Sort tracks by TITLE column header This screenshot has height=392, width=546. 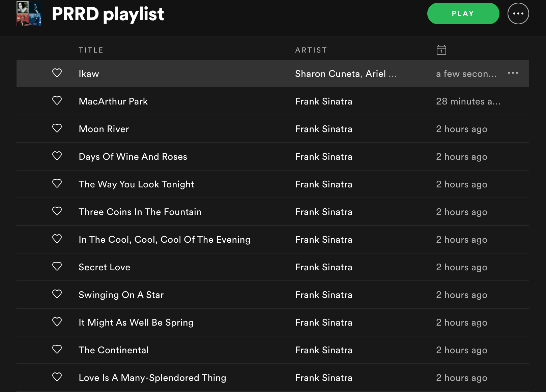point(91,50)
